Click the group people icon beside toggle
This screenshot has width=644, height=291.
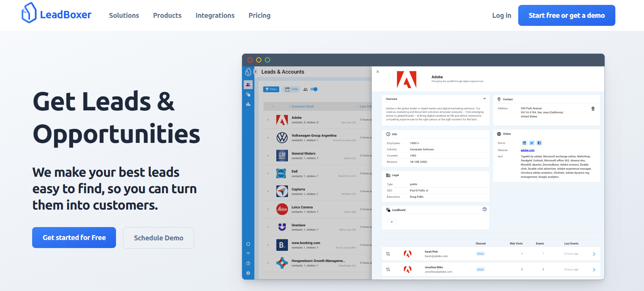click(x=305, y=89)
